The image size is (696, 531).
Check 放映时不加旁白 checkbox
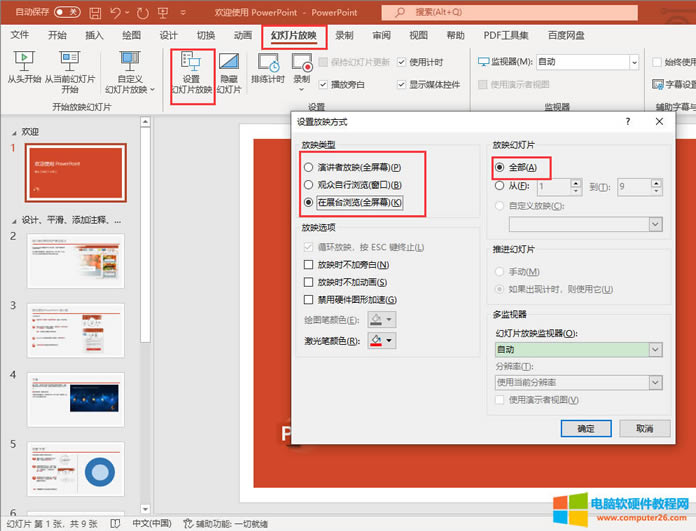[x=309, y=264]
